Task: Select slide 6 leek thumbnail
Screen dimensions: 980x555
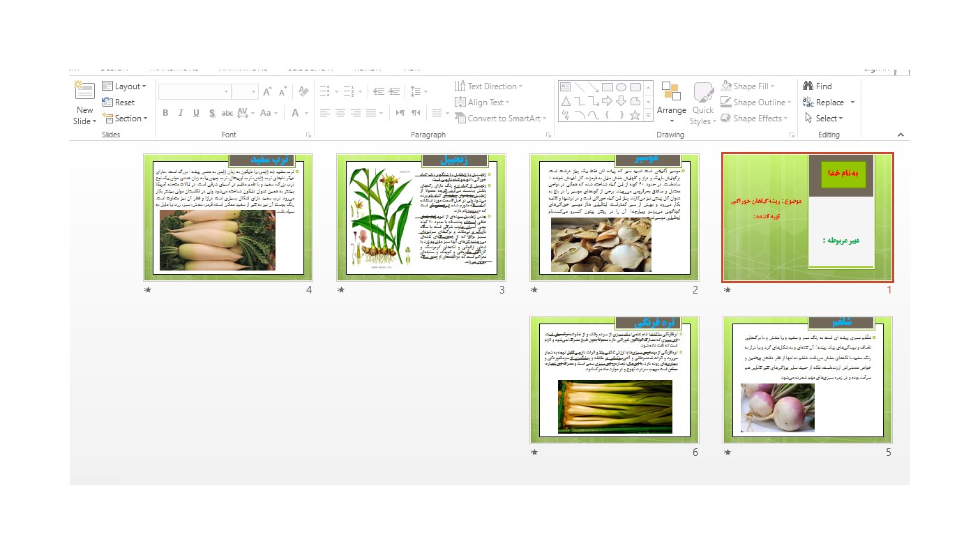Action: click(615, 380)
